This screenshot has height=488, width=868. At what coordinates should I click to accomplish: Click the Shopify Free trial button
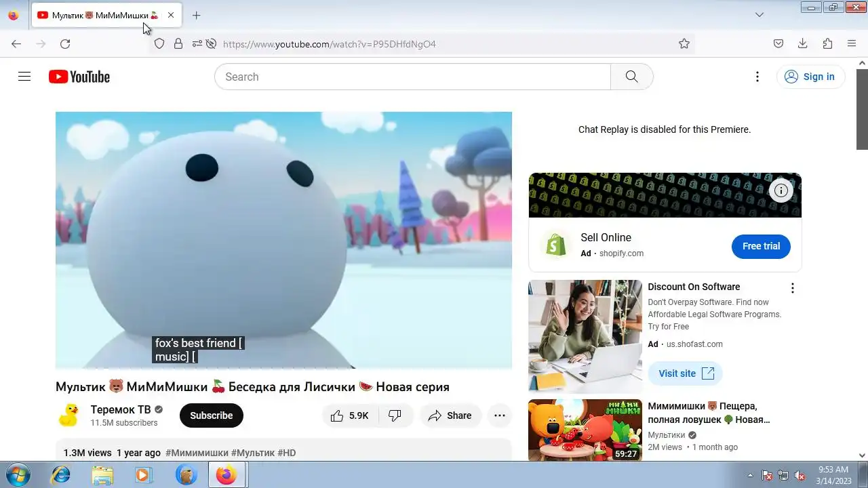761,246
